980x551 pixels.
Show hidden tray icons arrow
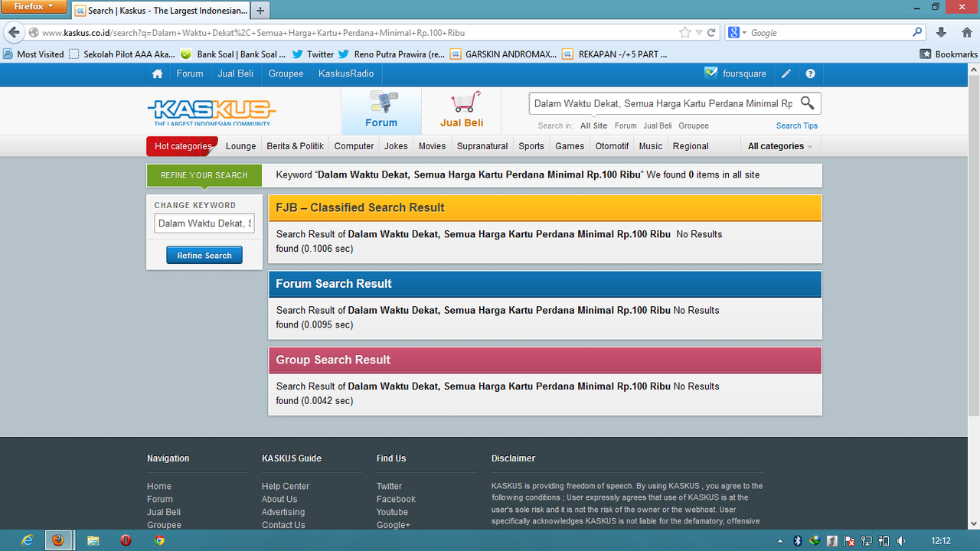click(x=780, y=541)
